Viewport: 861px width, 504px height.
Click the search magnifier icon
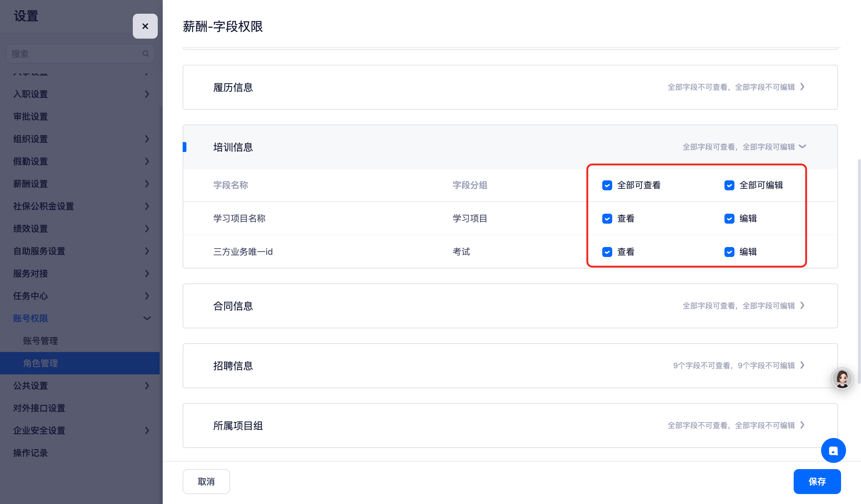[146, 54]
